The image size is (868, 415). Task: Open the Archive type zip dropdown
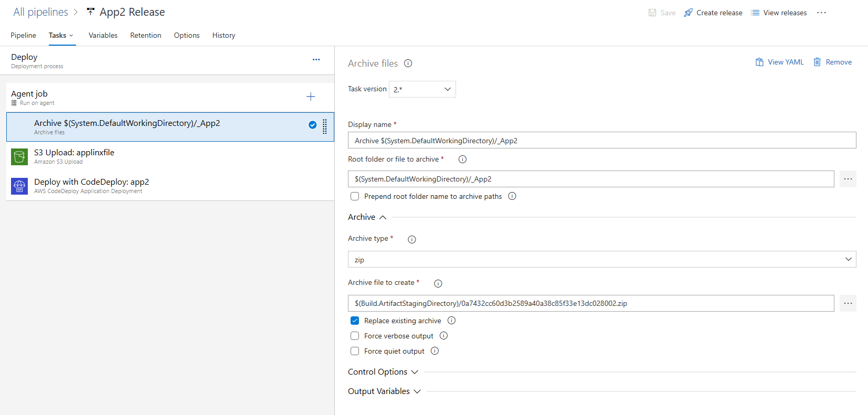pyautogui.click(x=602, y=259)
